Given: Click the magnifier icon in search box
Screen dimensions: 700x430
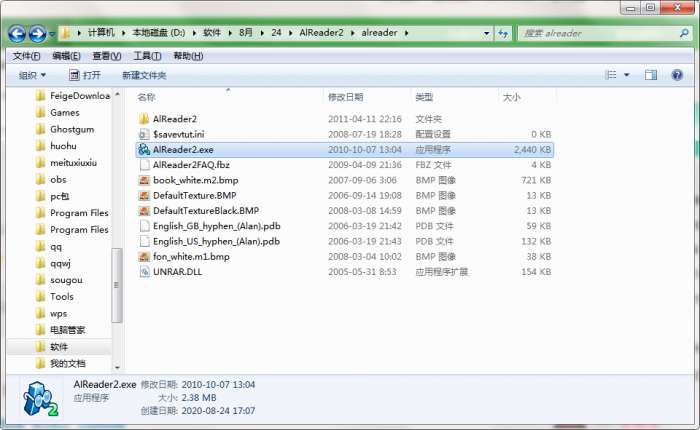Looking at the screenshot, I should tap(684, 33).
